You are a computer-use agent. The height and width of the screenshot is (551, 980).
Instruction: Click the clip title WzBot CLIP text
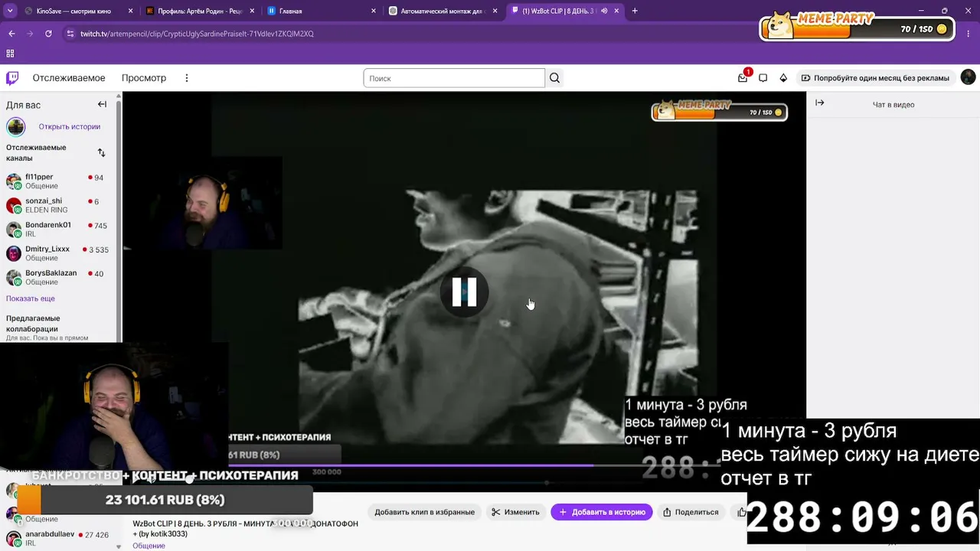pyautogui.click(x=245, y=528)
